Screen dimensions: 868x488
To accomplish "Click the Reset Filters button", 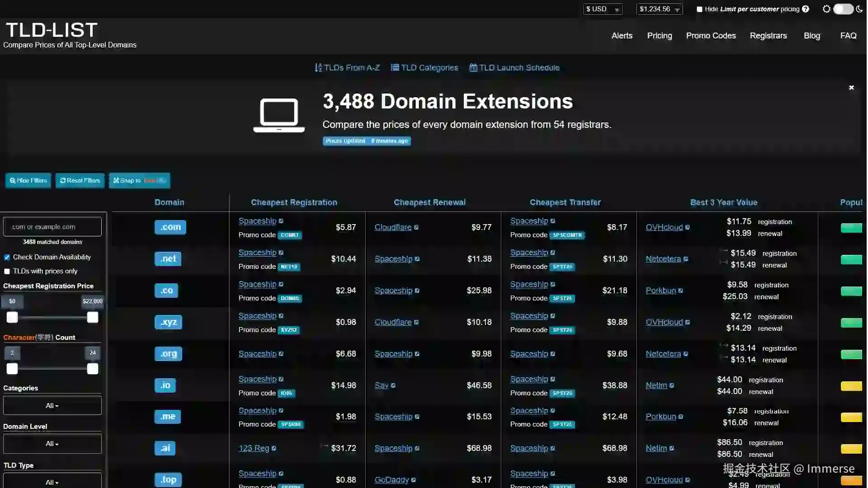I will [80, 180].
